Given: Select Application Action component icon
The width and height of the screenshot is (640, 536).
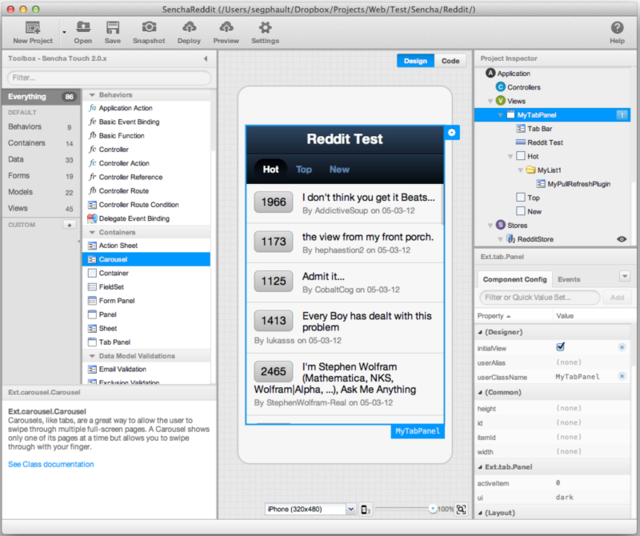Looking at the screenshot, I should coord(93,108).
